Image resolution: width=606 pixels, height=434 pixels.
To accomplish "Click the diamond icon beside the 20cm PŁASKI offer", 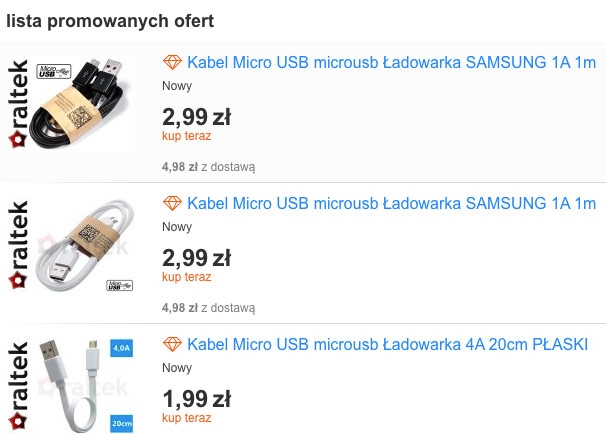I will [x=172, y=344].
